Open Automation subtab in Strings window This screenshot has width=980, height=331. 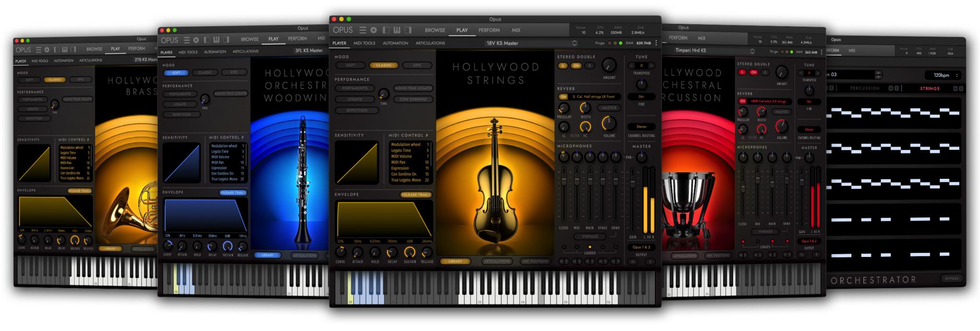[x=395, y=43]
